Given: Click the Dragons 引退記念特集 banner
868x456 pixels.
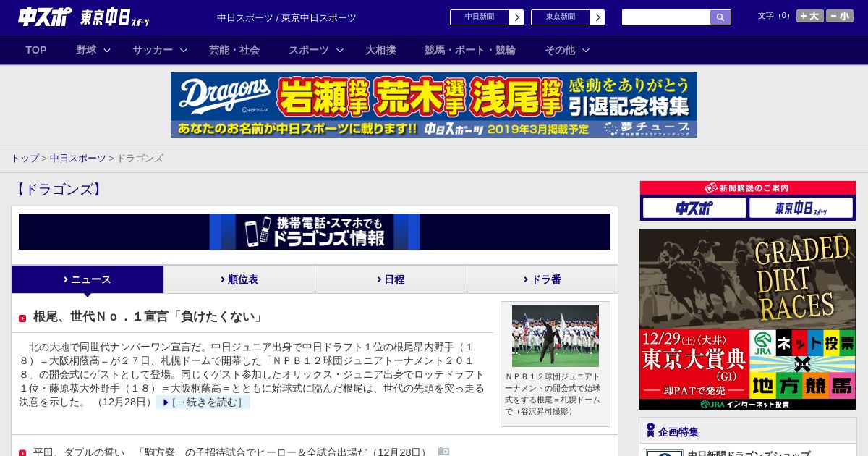Looking at the screenshot, I should 434,105.
